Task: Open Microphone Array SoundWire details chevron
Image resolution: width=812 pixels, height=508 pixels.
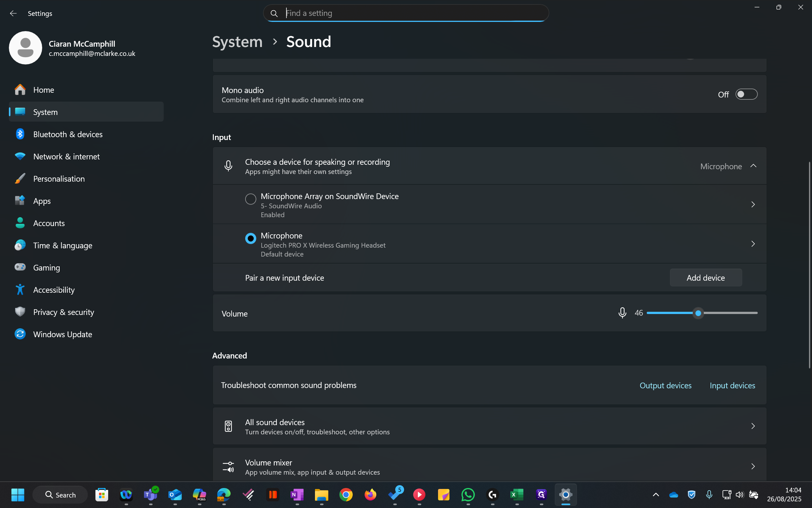Action: [x=753, y=204]
